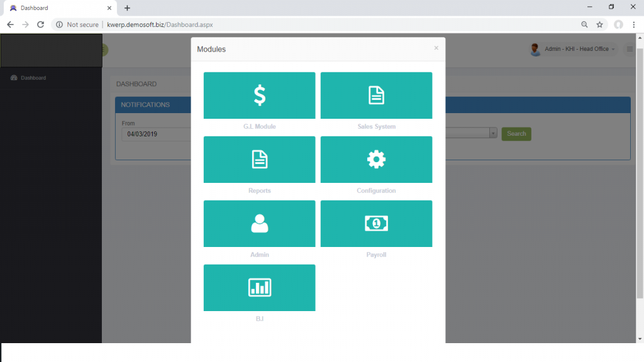Open the Payroll money icon tile

[376, 224]
